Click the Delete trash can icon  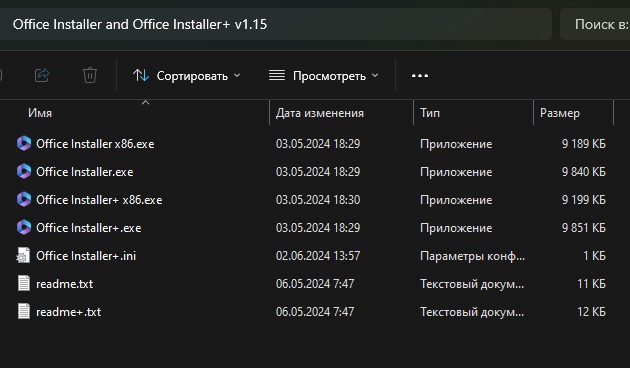(90, 75)
